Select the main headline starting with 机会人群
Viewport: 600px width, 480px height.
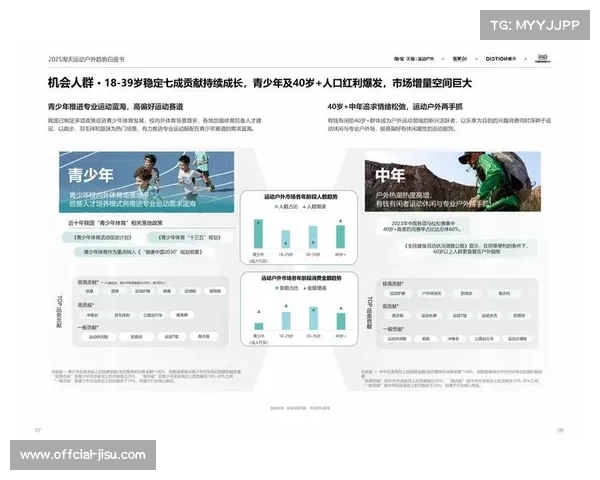pyautogui.click(x=260, y=83)
